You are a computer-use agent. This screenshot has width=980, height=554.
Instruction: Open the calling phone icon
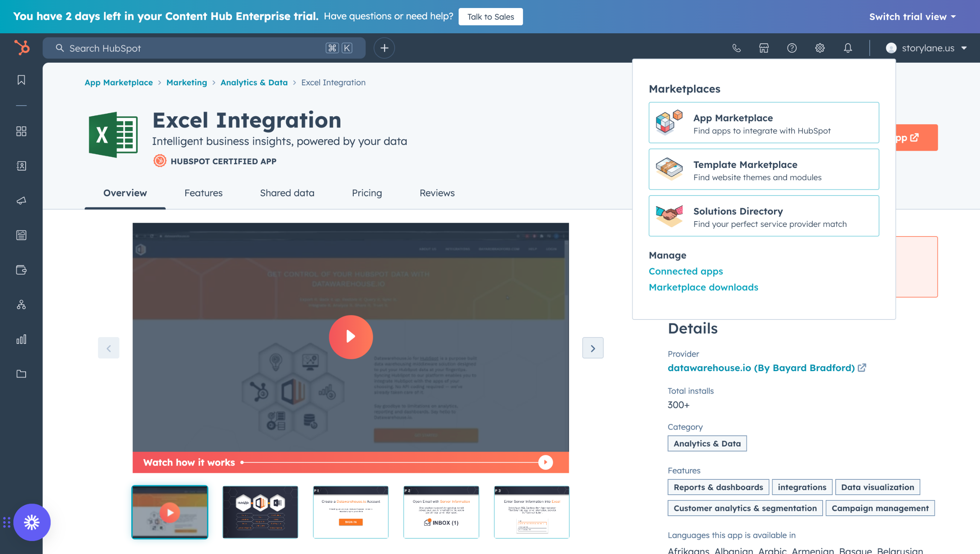736,48
